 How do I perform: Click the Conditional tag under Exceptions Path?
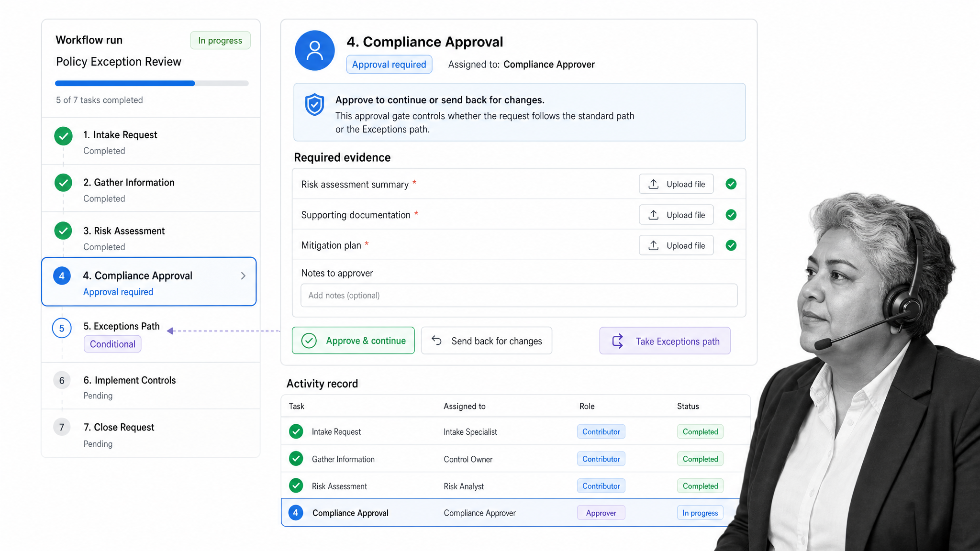point(112,344)
